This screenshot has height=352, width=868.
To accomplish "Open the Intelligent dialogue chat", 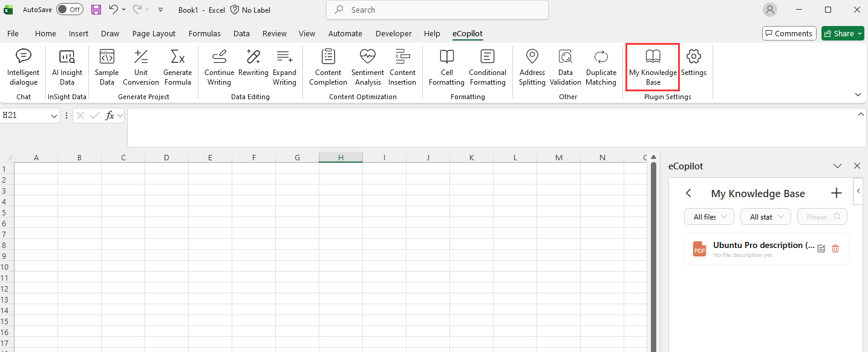I will click(x=23, y=67).
